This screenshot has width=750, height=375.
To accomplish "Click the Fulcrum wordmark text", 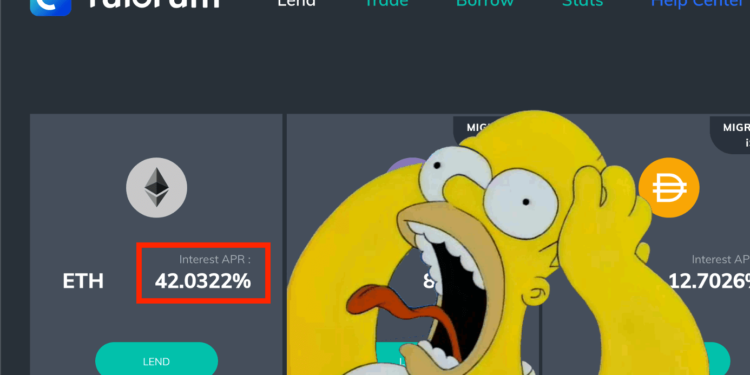I will (x=154, y=5).
